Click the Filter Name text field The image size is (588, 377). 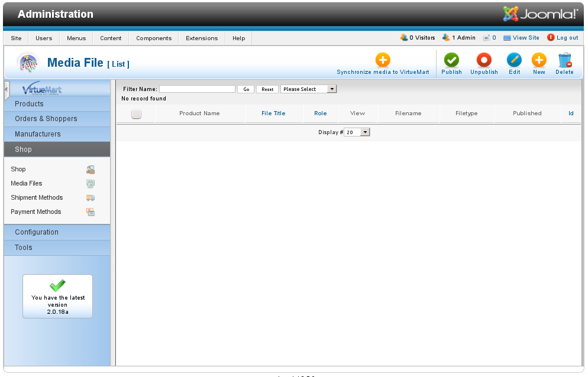(197, 89)
